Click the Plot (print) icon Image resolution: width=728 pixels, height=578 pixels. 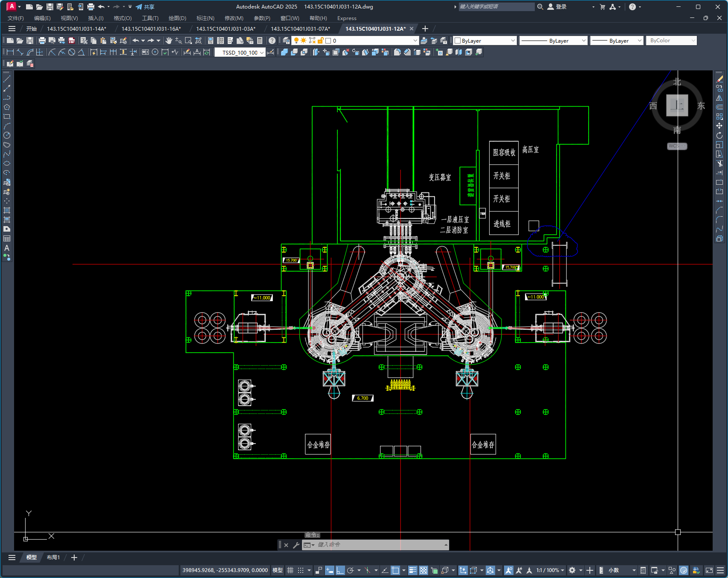[42, 41]
